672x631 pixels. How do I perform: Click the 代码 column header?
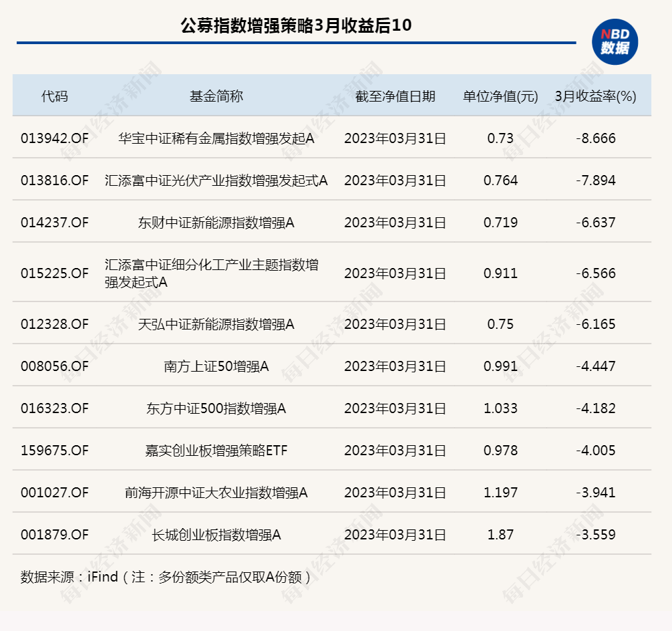pos(54,96)
